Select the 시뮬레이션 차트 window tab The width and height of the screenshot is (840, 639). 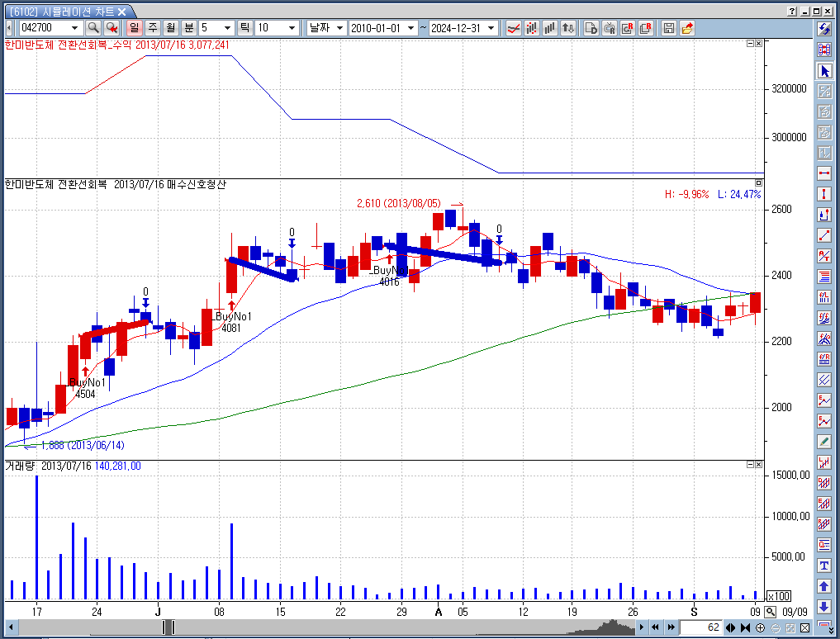click(68, 11)
